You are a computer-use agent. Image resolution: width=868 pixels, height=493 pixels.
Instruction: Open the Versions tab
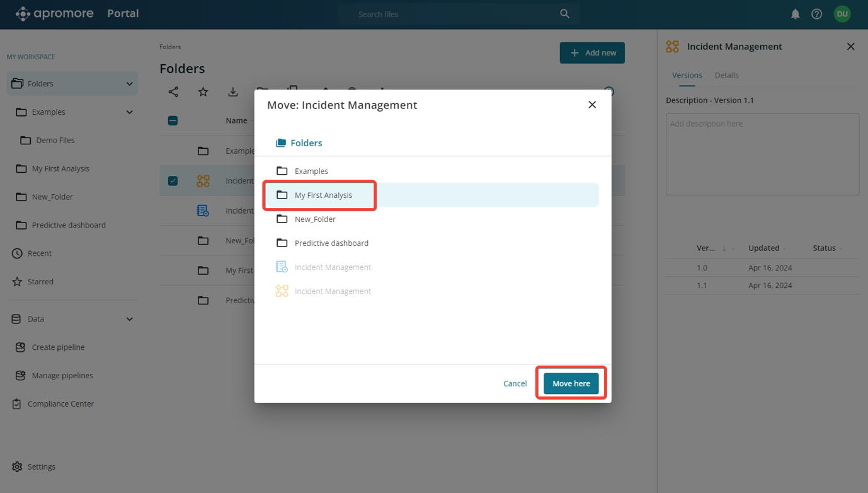(x=687, y=75)
